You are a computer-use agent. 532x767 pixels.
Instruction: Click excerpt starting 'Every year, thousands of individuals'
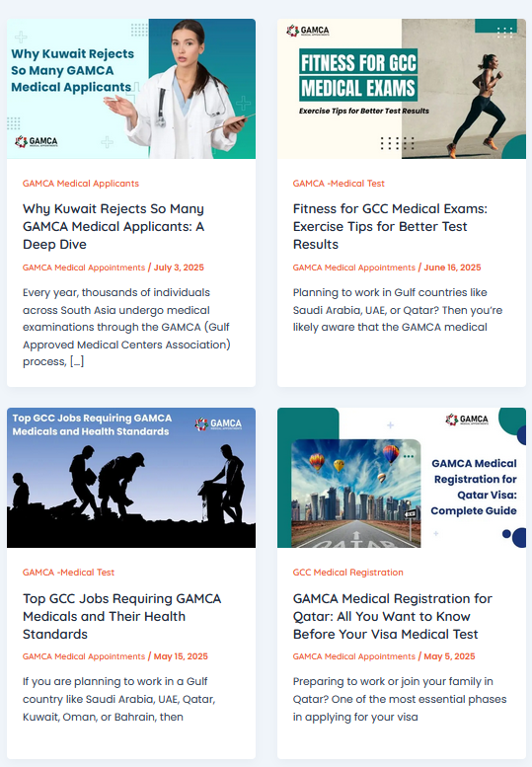pyautogui.click(x=126, y=327)
